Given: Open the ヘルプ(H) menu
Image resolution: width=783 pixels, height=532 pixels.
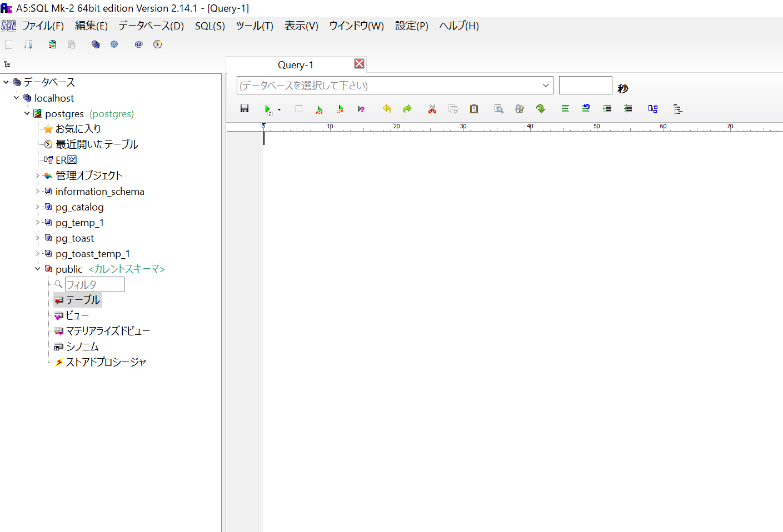Looking at the screenshot, I should pyautogui.click(x=459, y=26).
